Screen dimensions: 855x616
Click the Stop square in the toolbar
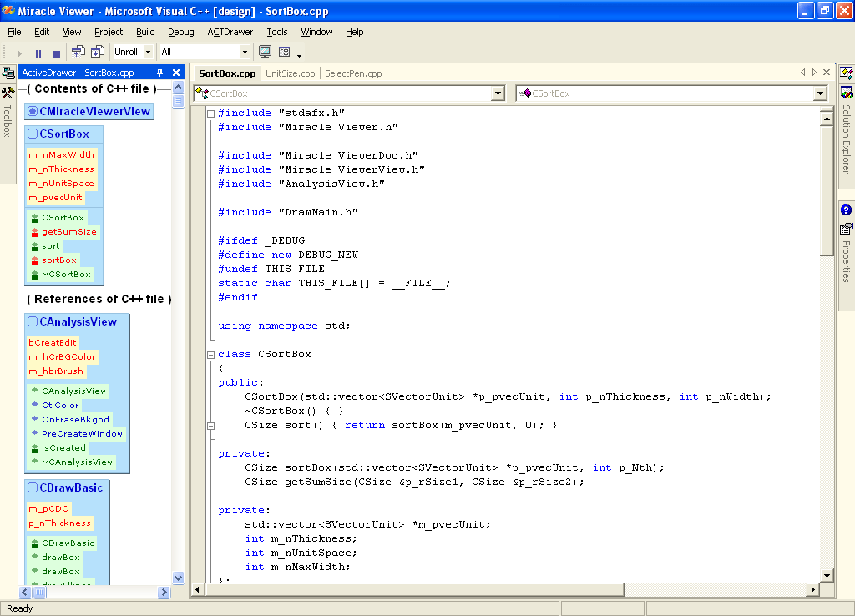tap(57, 53)
